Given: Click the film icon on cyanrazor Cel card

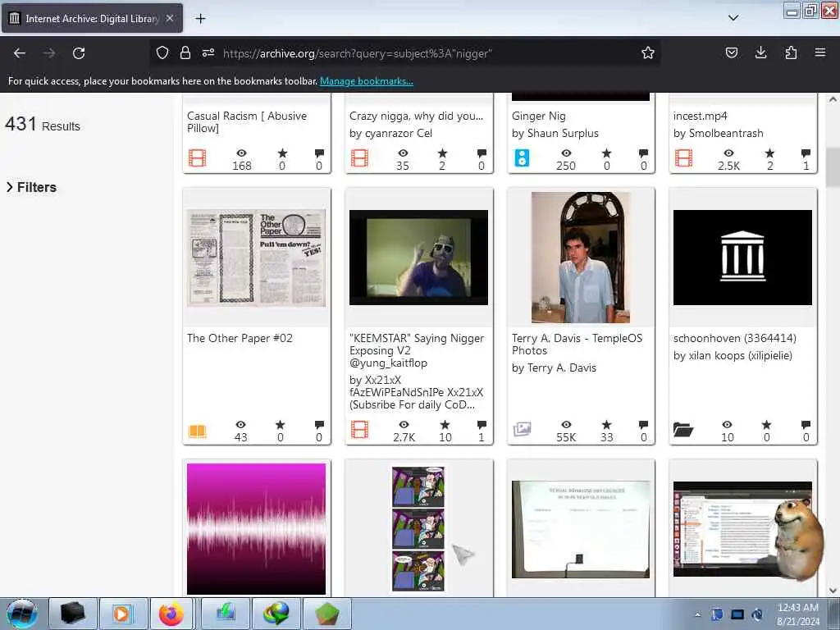Looking at the screenshot, I should point(359,158).
